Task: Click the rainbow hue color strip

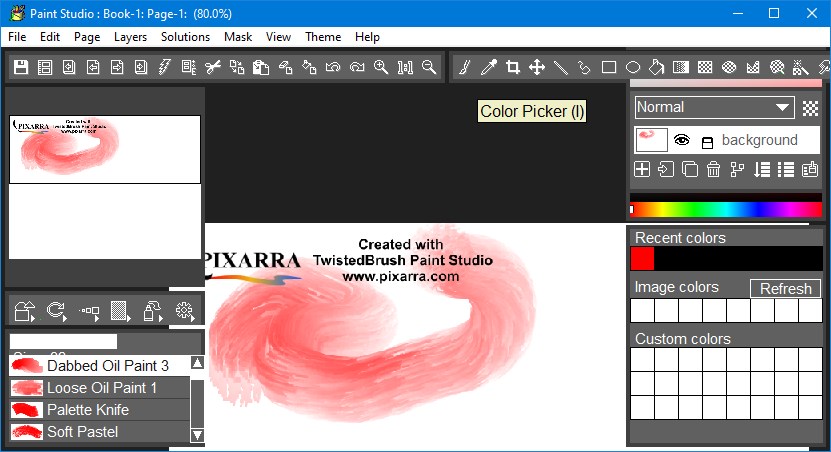Action: pyautogui.click(x=726, y=209)
